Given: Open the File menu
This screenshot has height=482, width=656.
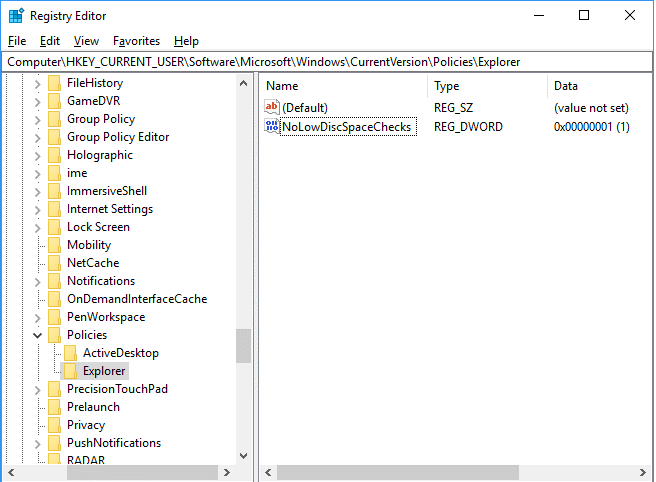Looking at the screenshot, I should pyautogui.click(x=17, y=41).
